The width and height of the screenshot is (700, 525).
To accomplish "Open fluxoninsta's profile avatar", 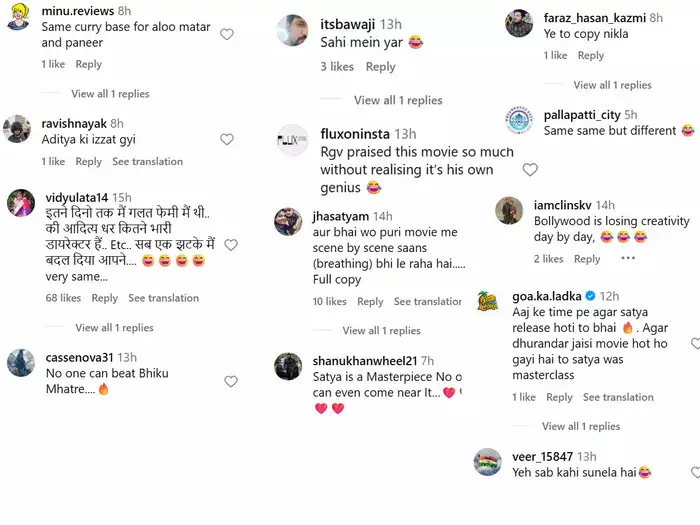I will click(292, 139).
